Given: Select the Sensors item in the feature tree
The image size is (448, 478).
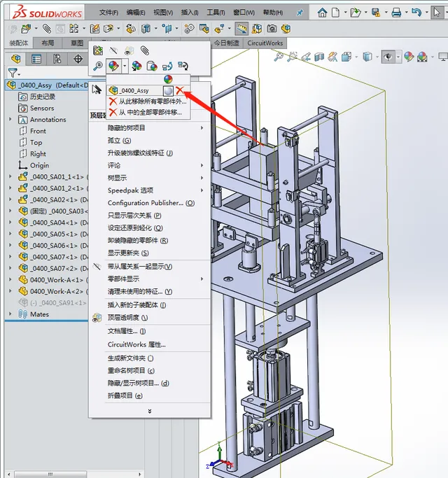Looking at the screenshot, I should point(42,108).
